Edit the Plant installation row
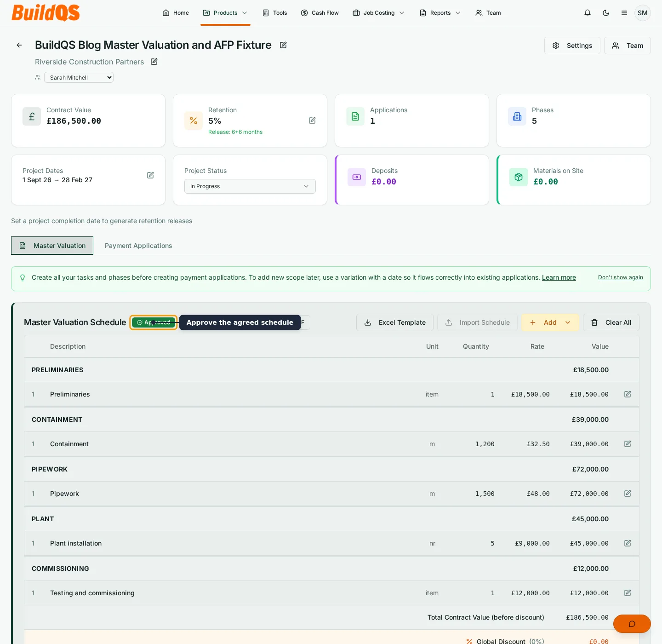The width and height of the screenshot is (662, 644). (x=628, y=543)
